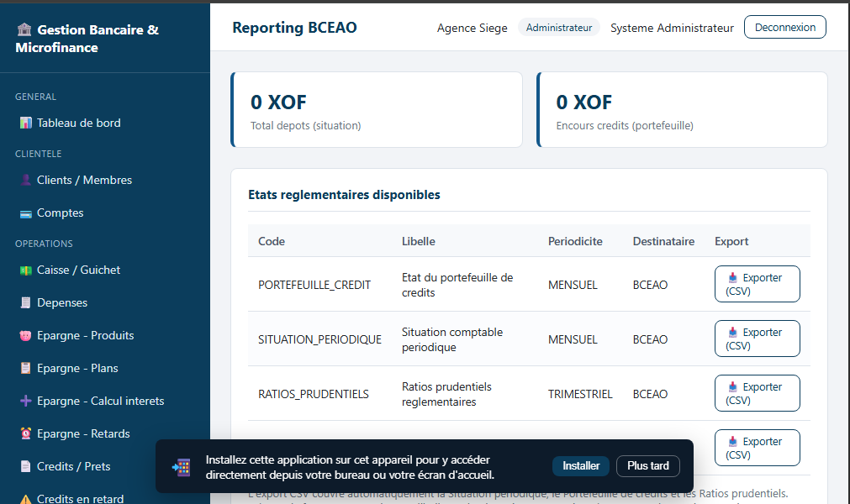Dismiss banner with Plus tard
The height and width of the screenshot is (504, 850).
coord(648,466)
